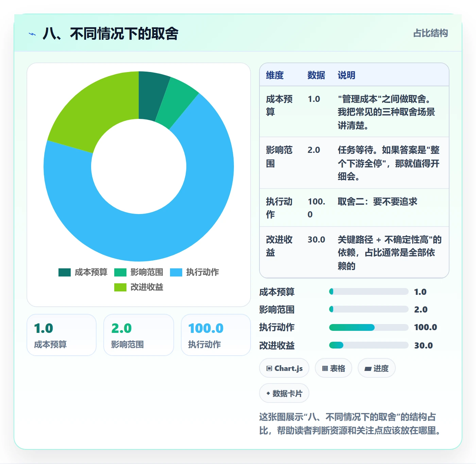
Task: Select the Chart.js tag chip
Action: (284, 368)
